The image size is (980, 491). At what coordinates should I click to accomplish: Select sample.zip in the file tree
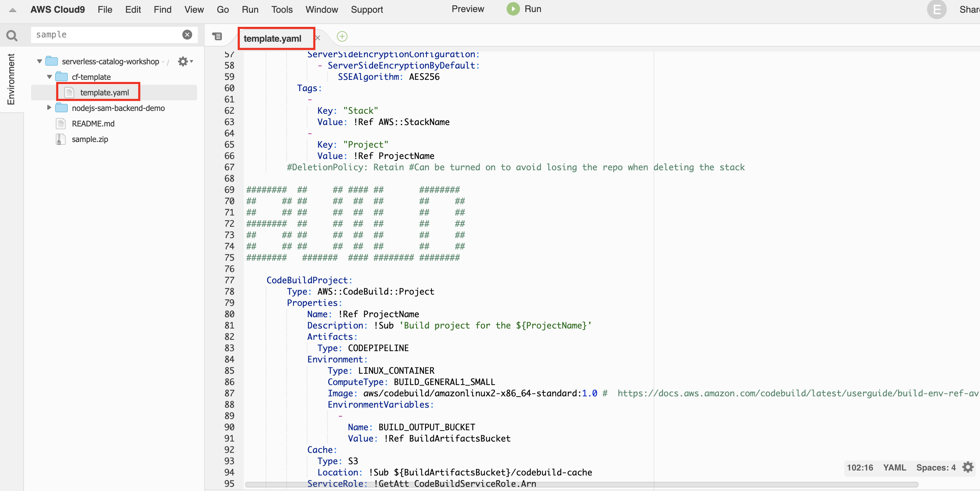[90, 139]
